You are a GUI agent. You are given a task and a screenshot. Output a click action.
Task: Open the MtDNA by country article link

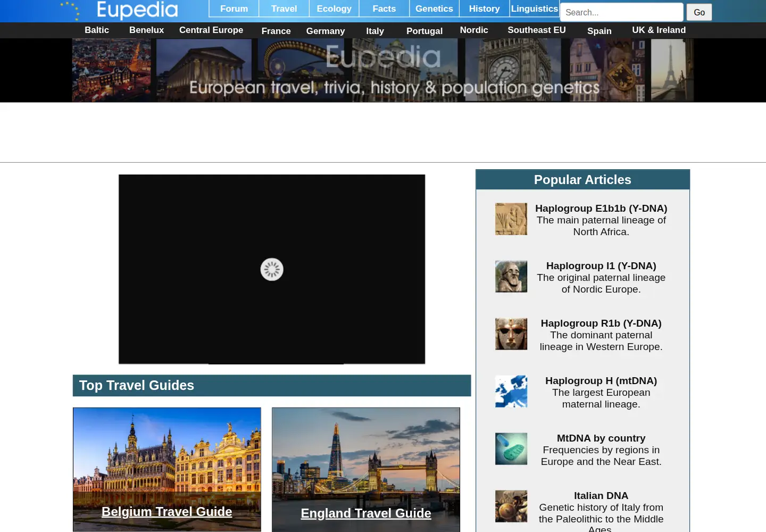(x=601, y=438)
